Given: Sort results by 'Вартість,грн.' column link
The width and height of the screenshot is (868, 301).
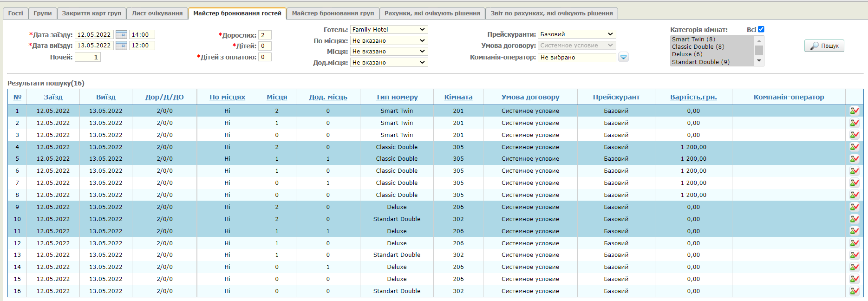Looking at the screenshot, I should coord(693,97).
